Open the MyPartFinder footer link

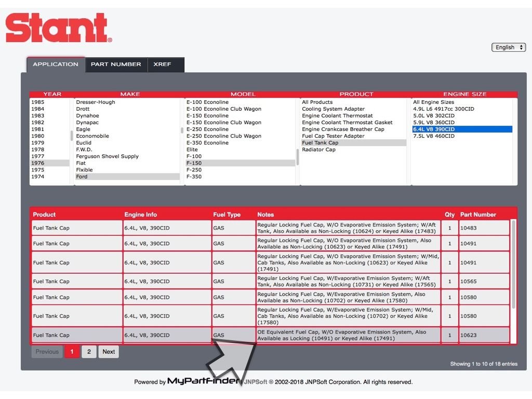pos(203,382)
